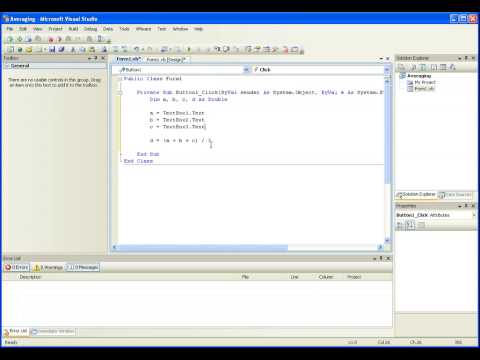
Task: Collapse the Public Class Form1 code region
Action: pos(121,79)
